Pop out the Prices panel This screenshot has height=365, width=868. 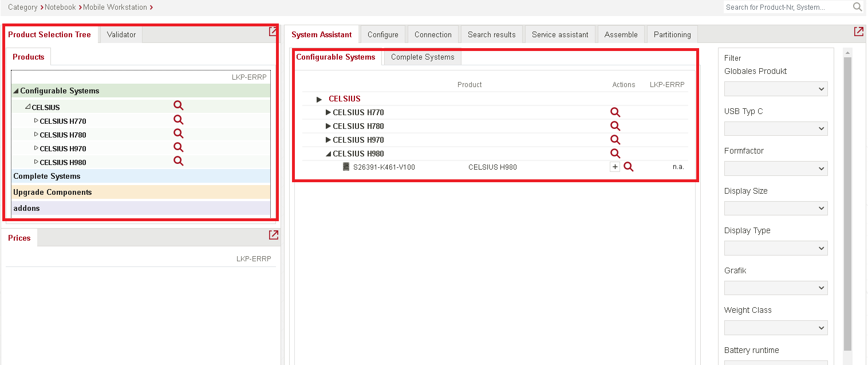point(274,235)
